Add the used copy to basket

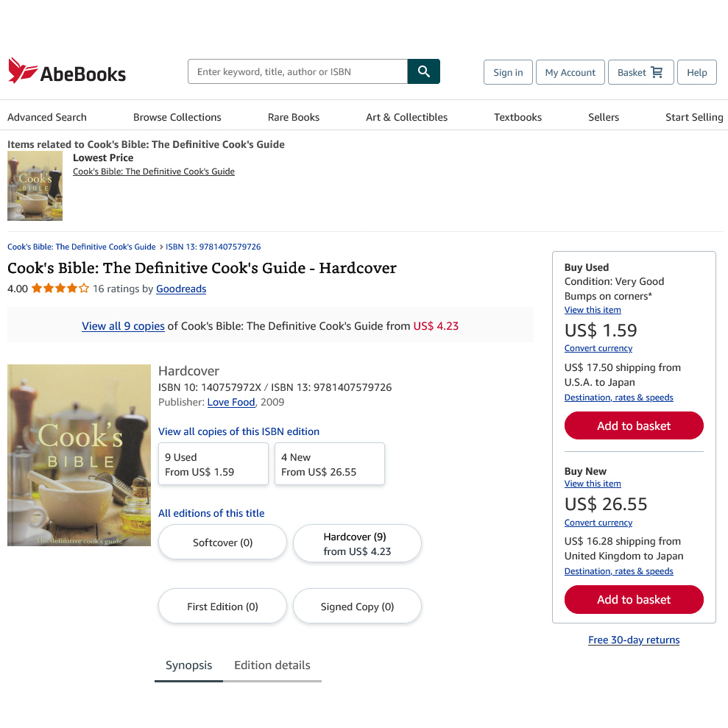[634, 425]
